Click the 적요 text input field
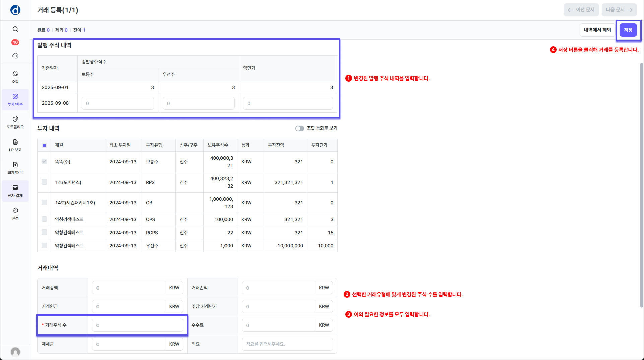 (287, 344)
